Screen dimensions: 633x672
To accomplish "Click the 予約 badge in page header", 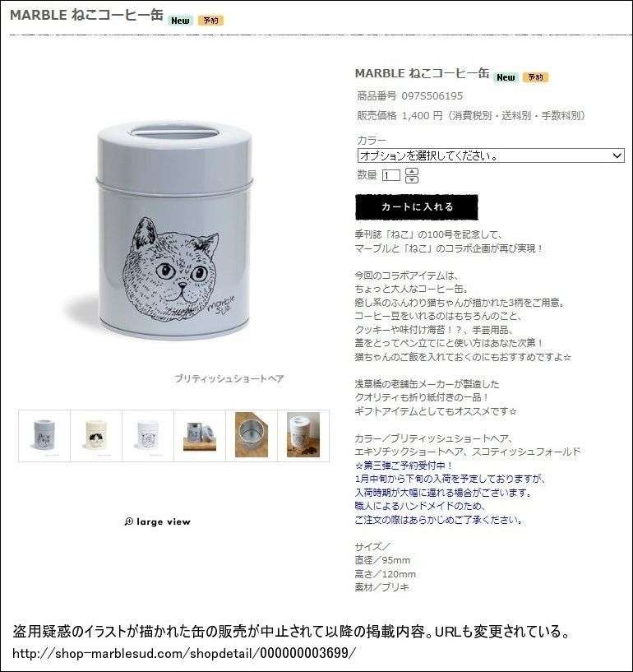I will [210, 20].
